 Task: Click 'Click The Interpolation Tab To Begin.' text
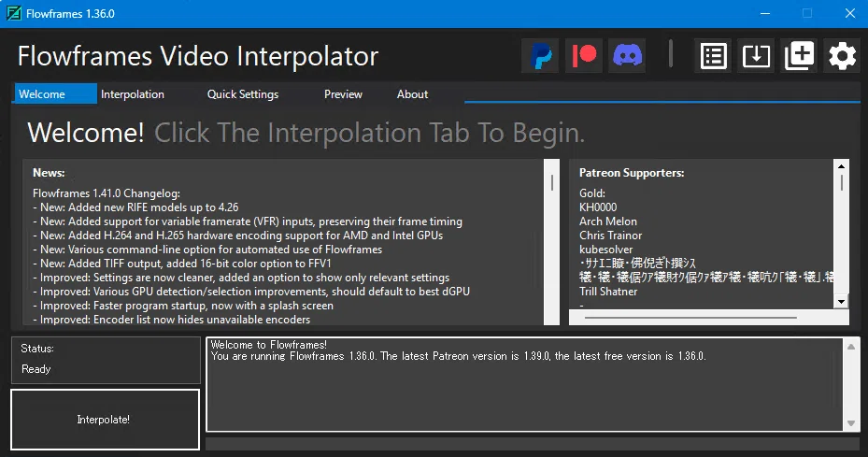[369, 133]
